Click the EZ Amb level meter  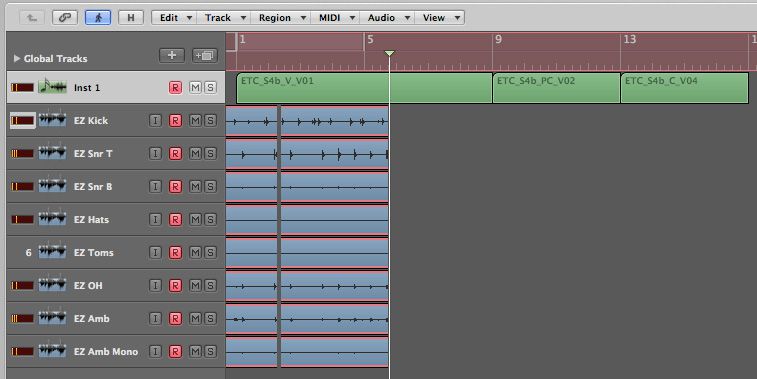click(23, 318)
